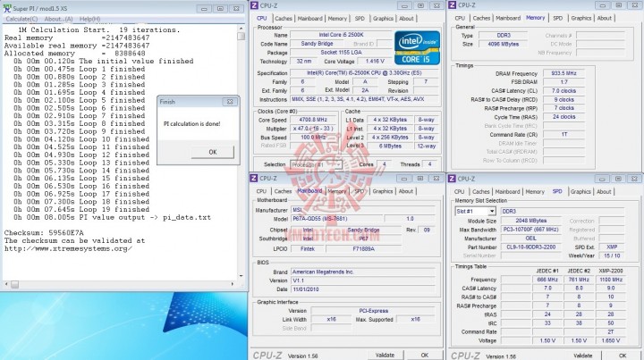
Task: Click the horizontal scrollbar thumb in Super PI
Action: click(15, 284)
